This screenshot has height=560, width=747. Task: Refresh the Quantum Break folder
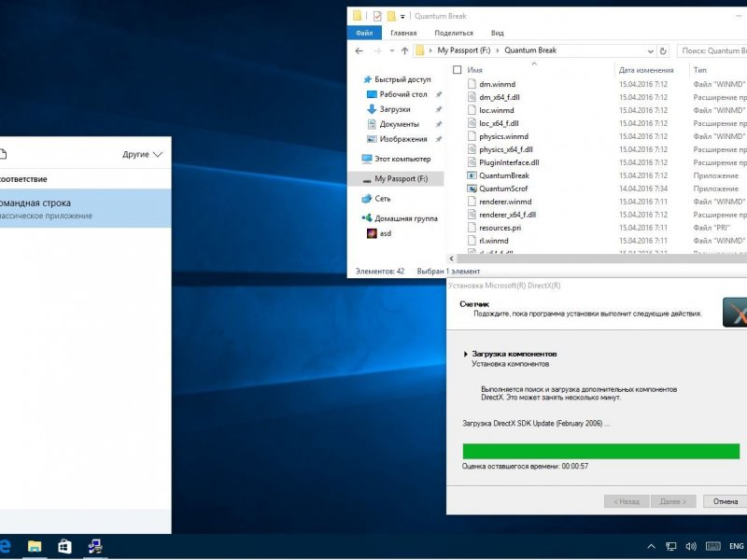point(663,50)
